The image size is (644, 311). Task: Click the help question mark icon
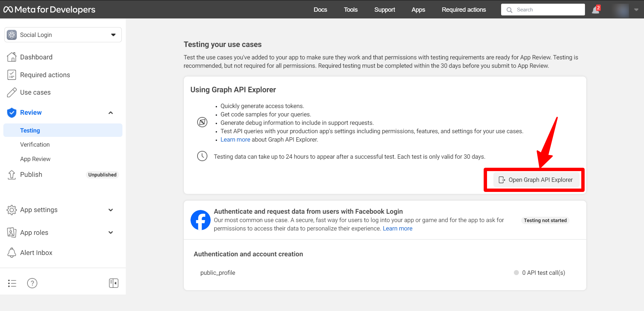pos(32,283)
